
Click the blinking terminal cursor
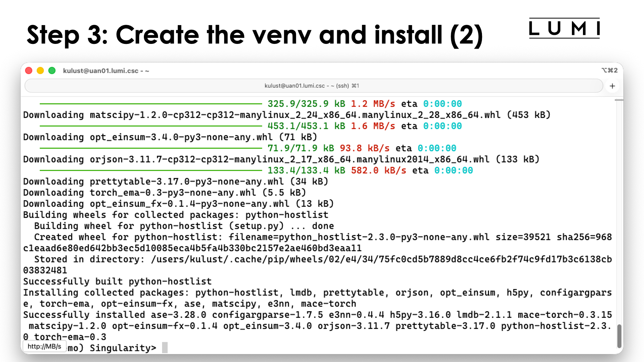[x=164, y=348]
